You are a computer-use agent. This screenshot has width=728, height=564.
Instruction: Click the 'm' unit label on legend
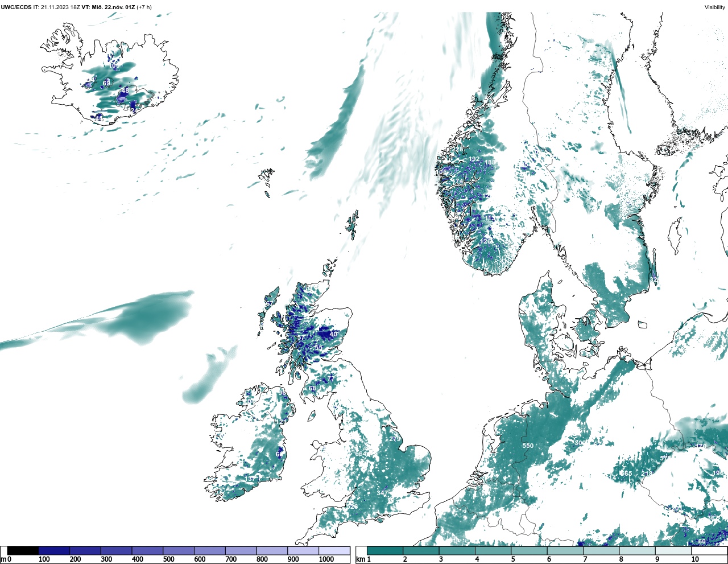click(x=3, y=559)
